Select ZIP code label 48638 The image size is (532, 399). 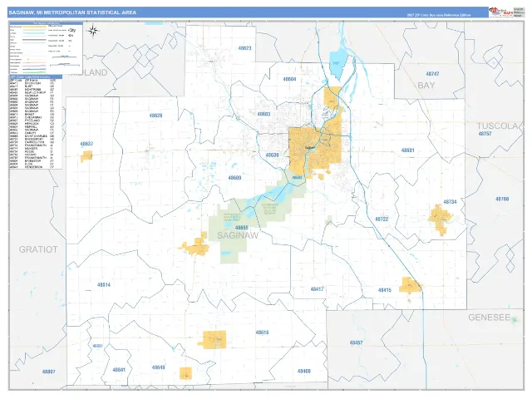(272, 155)
